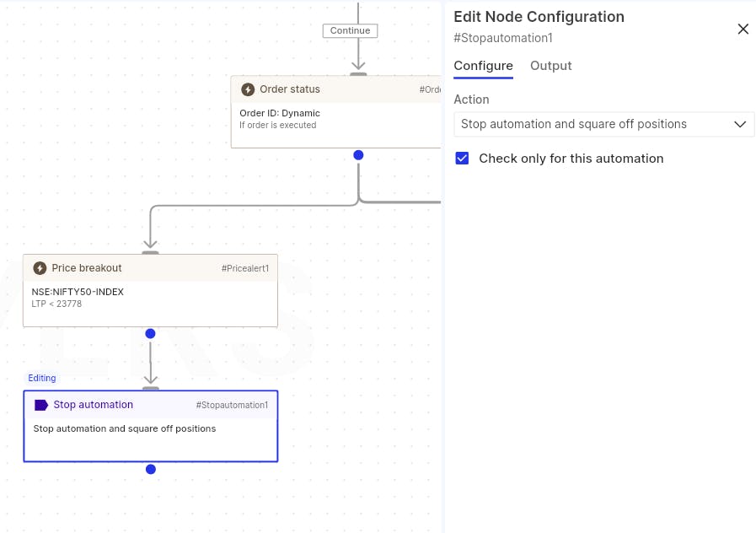Image resolution: width=756 pixels, height=533 pixels.
Task: Click the blue output connector below Stop automation
Action: 150,469
